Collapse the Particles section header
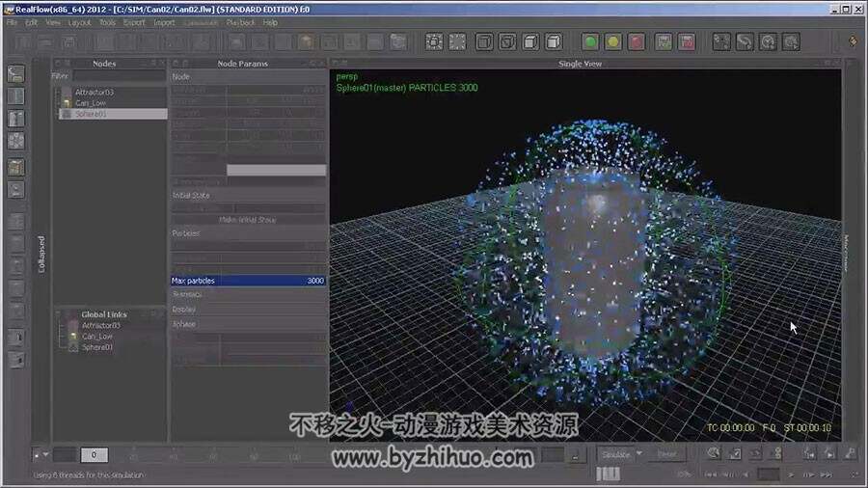This screenshot has height=488, width=868. (248, 233)
